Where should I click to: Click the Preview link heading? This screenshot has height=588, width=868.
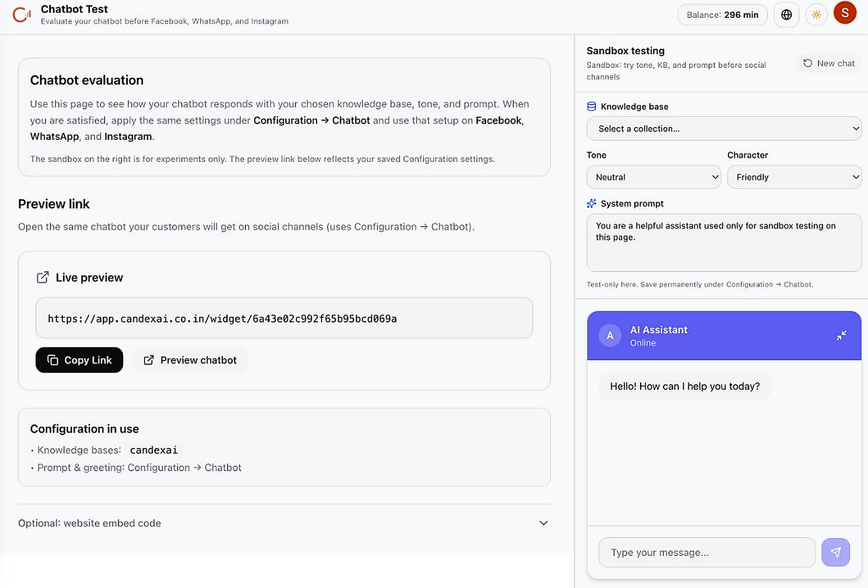point(54,204)
